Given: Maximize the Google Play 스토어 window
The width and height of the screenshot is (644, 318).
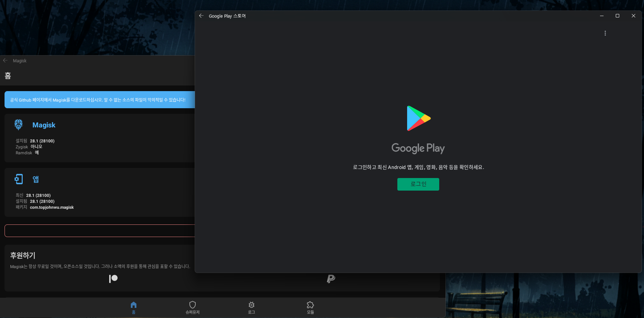Looking at the screenshot, I should tap(617, 16).
